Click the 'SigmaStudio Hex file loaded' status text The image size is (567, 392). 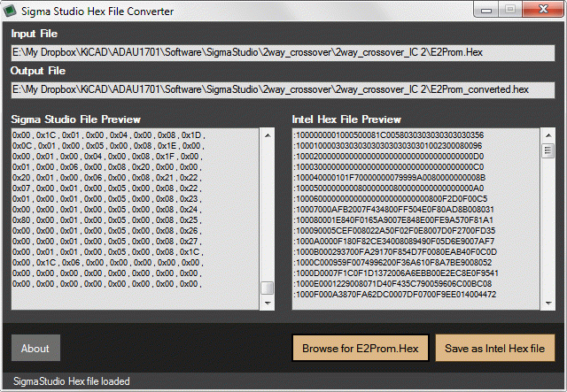coord(72,381)
